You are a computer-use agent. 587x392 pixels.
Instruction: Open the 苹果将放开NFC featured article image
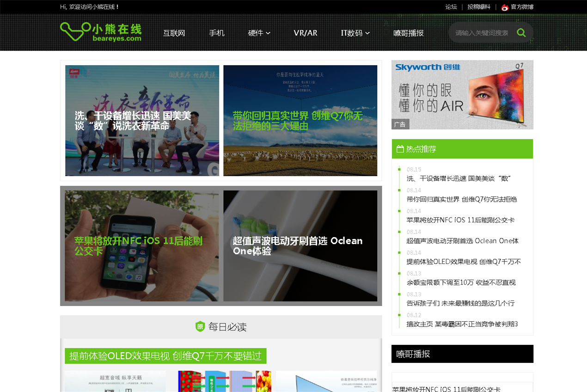[142, 246]
